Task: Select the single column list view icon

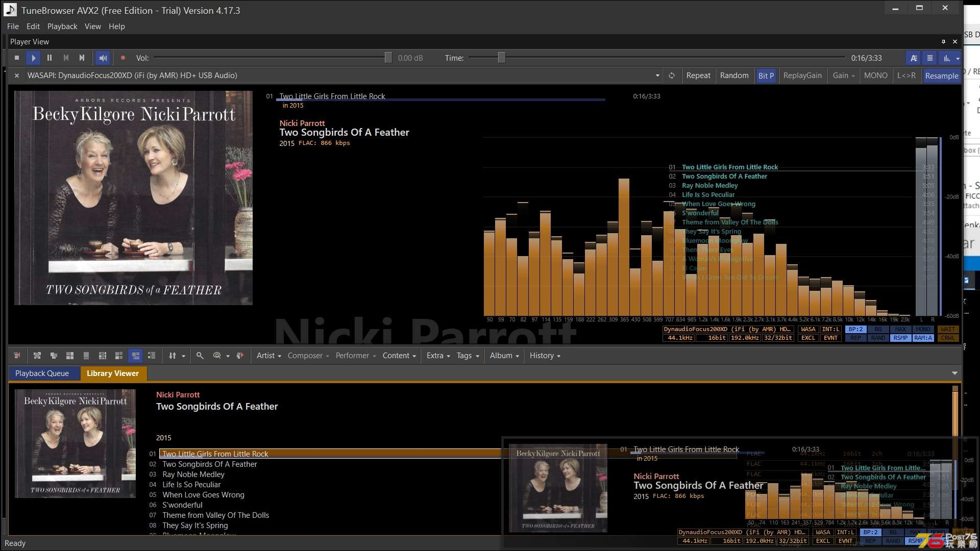Action: pos(86,356)
